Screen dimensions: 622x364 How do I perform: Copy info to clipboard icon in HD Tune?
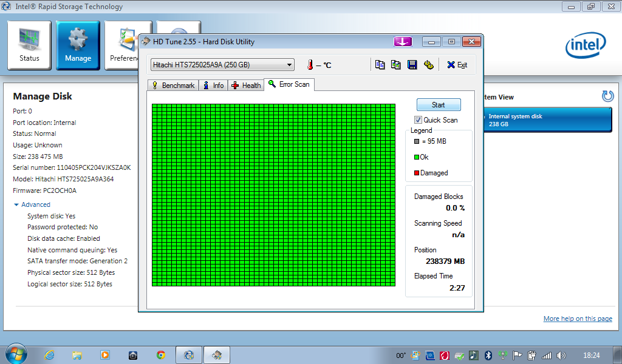pyautogui.click(x=380, y=64)
